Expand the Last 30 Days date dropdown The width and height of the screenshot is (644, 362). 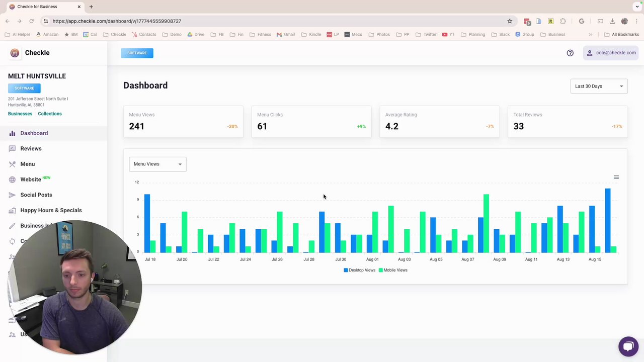point(599,86)
